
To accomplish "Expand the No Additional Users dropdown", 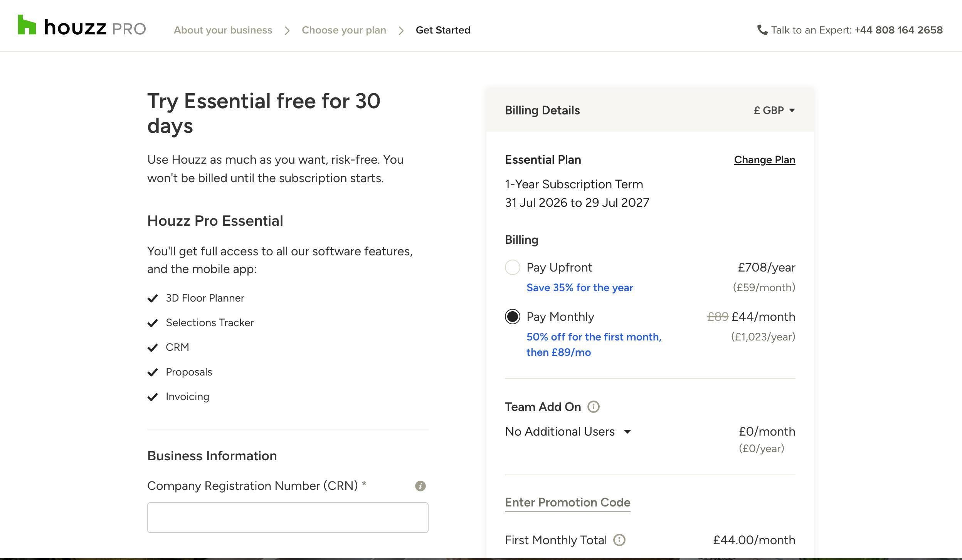I will [x=568, y=431].
